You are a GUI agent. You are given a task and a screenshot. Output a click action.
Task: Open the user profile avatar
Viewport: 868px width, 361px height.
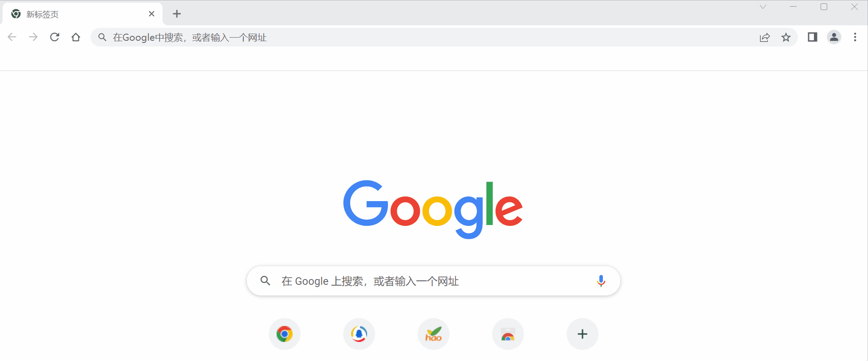834,37
